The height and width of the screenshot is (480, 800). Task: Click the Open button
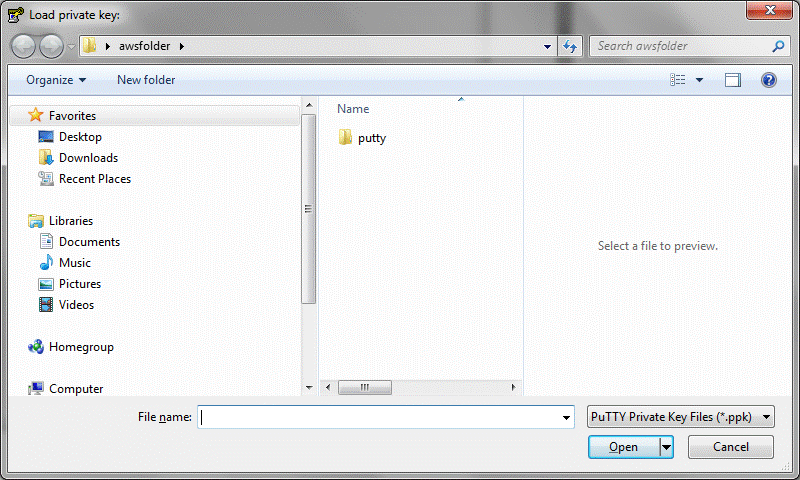(623, 447)
